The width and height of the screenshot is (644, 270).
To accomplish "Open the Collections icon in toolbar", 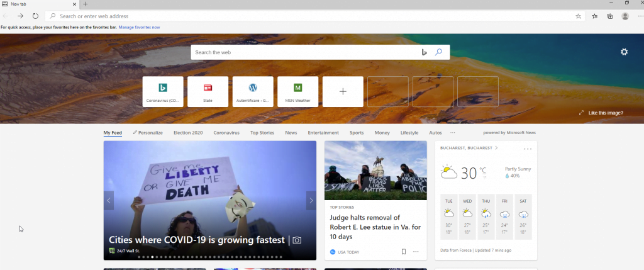I will pos(609,16).
